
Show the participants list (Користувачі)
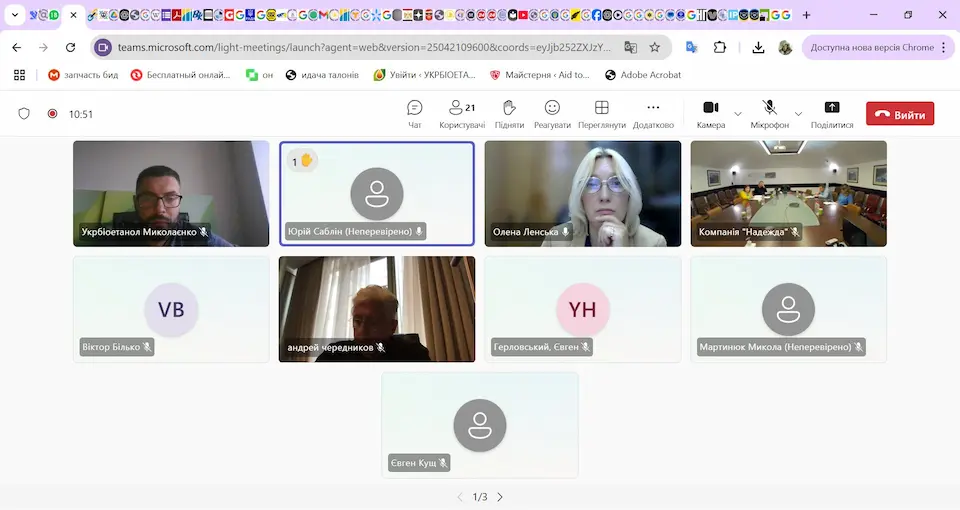click(462, 114)
